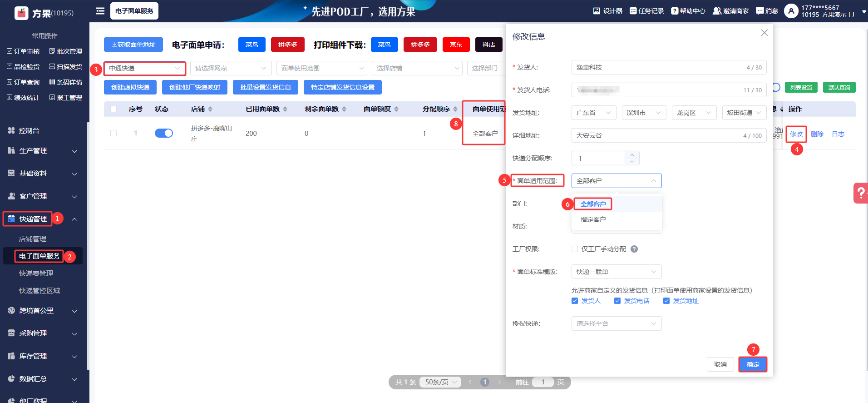Select 指定客户 option in dropdown list

click(616, 219)
